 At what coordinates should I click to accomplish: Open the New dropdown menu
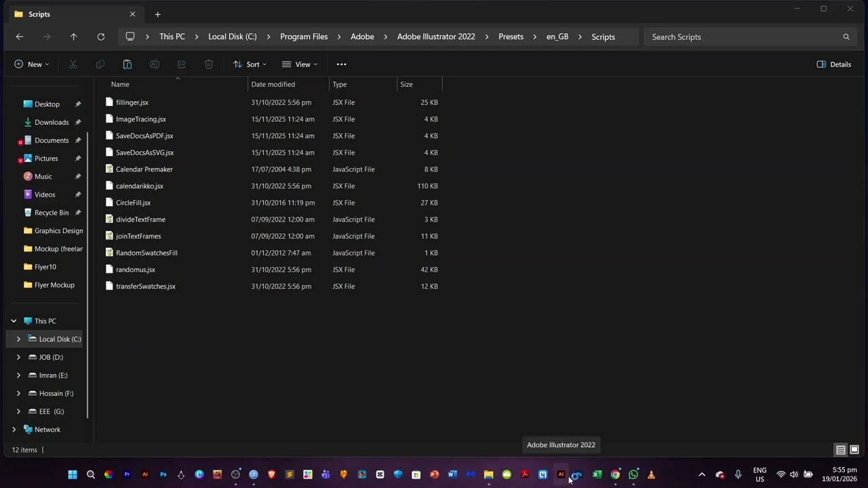tap(31, 64)
